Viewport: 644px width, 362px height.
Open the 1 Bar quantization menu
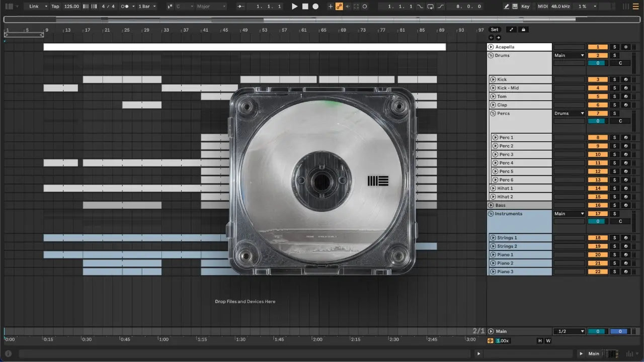(147, 7)
